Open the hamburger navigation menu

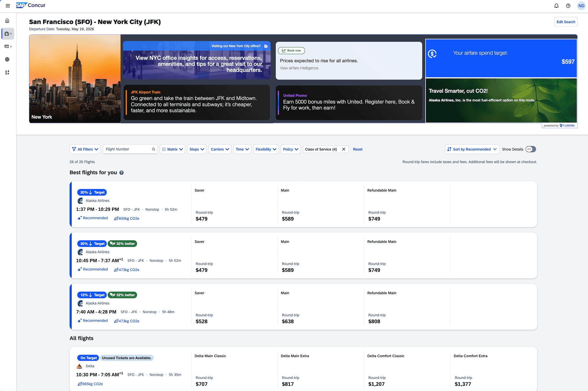[8, 6]
